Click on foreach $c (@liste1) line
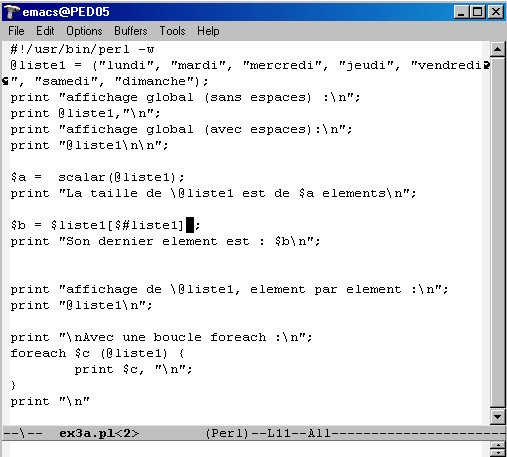This screenshot has width=507, height=457. pos(97,353)
